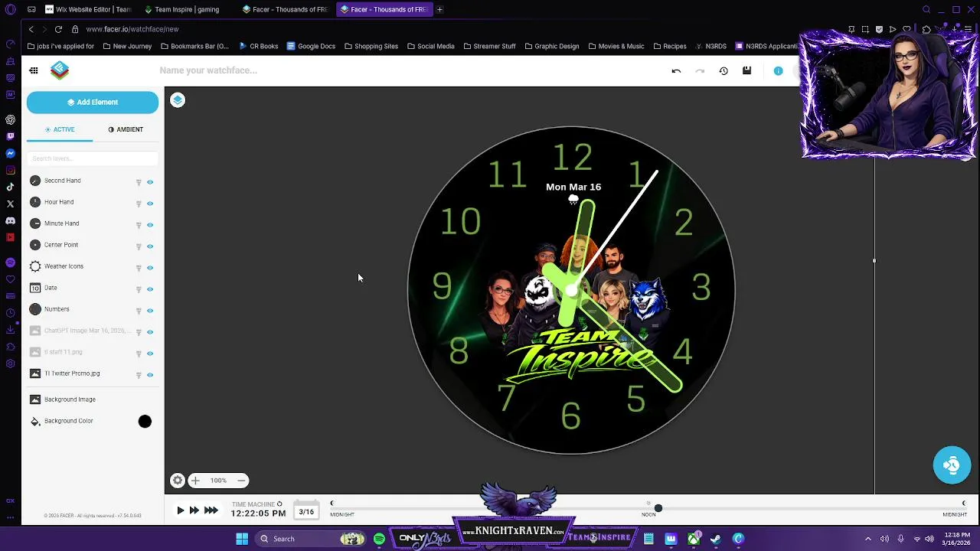The image size is (980, 551).
Task: Select the Numbers layer
Action: point(57,309)
